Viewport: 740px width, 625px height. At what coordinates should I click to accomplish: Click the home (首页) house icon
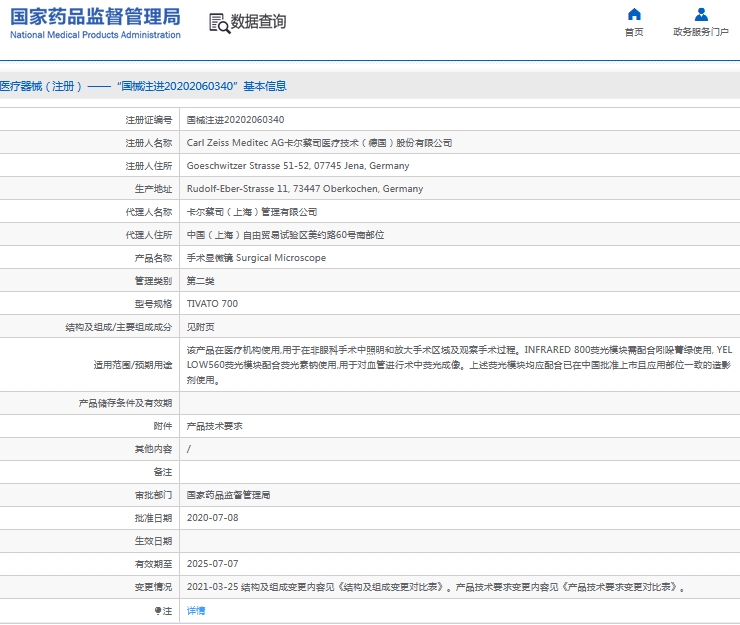pyautogui.click(x=634, y=15)
